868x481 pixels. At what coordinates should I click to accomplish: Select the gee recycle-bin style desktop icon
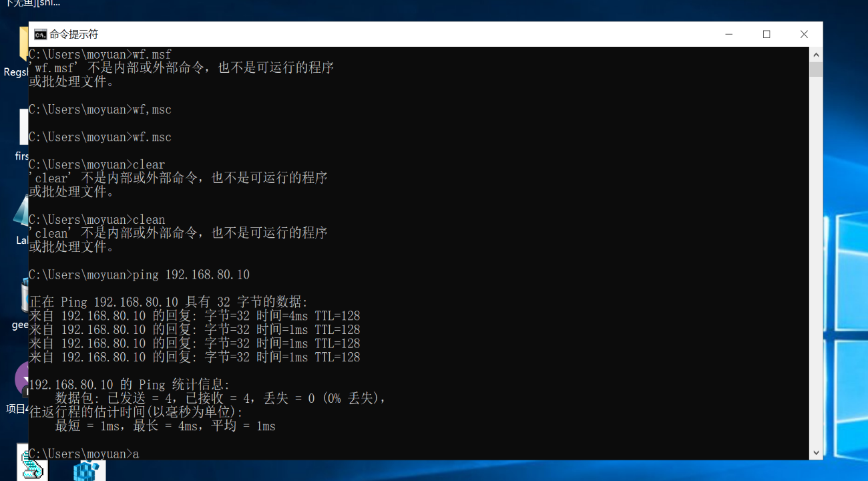pos(21,304)
